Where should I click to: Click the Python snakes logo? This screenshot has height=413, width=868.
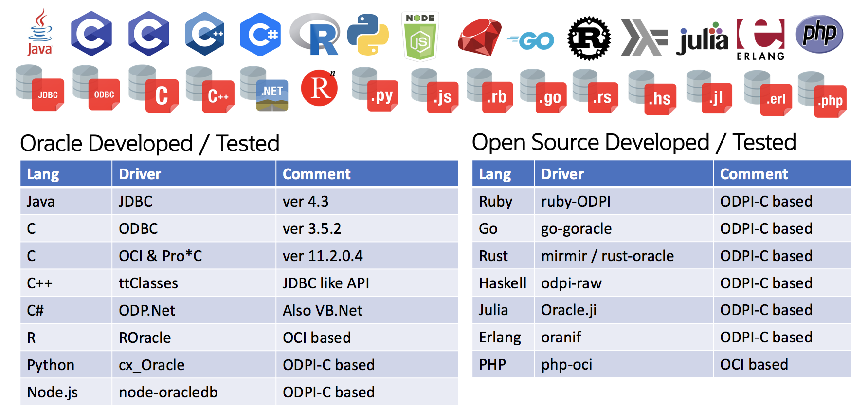point(368,34)
